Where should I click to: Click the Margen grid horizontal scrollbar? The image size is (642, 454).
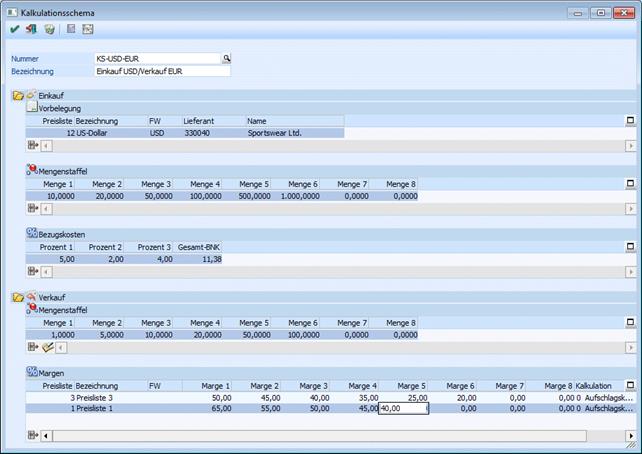click(x=330, y=436)
